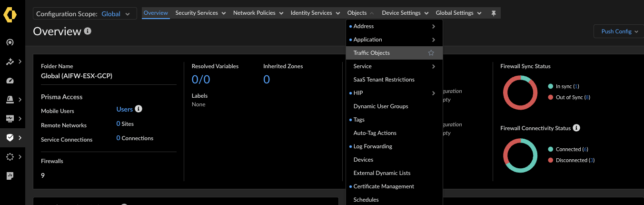Click info icon beside Firewall Connectivity Status
644x205 pixels.
click(576, 128)
